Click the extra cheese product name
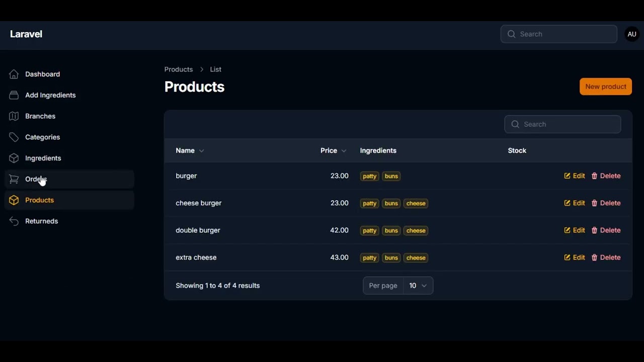This screenshot has height=362, width=644. point(196,257)
